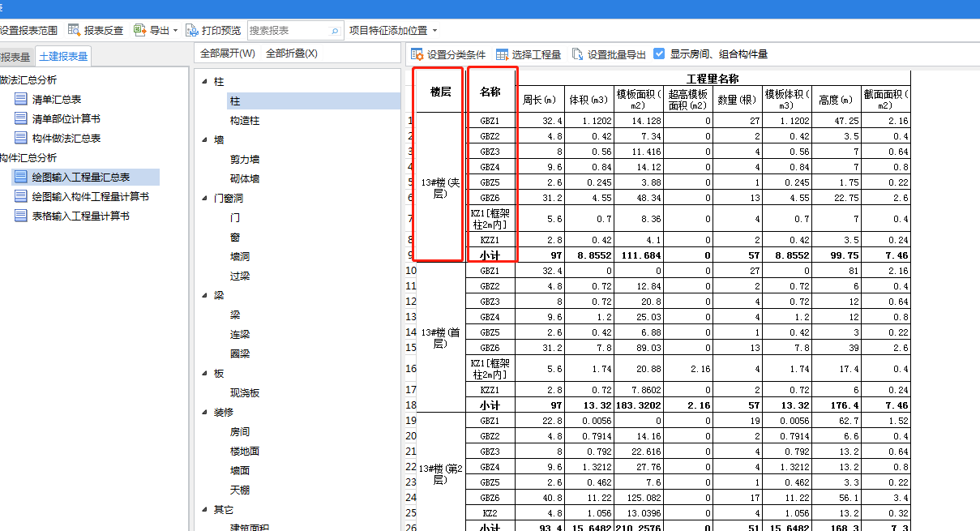Image resolution: width=980 pixels, height=531 pixels.
Task: Click KZ1[框架柱2m内] cell in row 7
Action: point(490,219)
